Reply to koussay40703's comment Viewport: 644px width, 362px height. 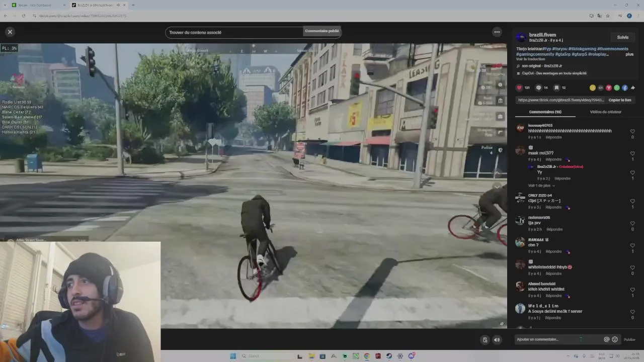pyautogui.click(x=553, y=137)
